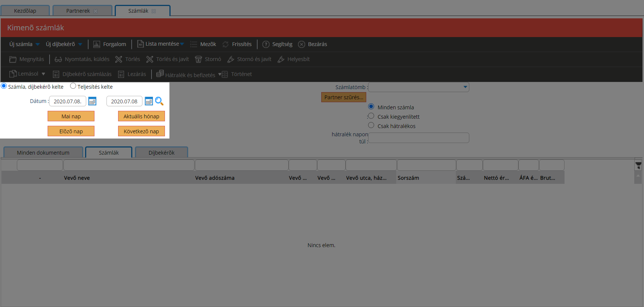Click the table scrollbar up arrow
644x307 pixels.
[x=638, y=175]
